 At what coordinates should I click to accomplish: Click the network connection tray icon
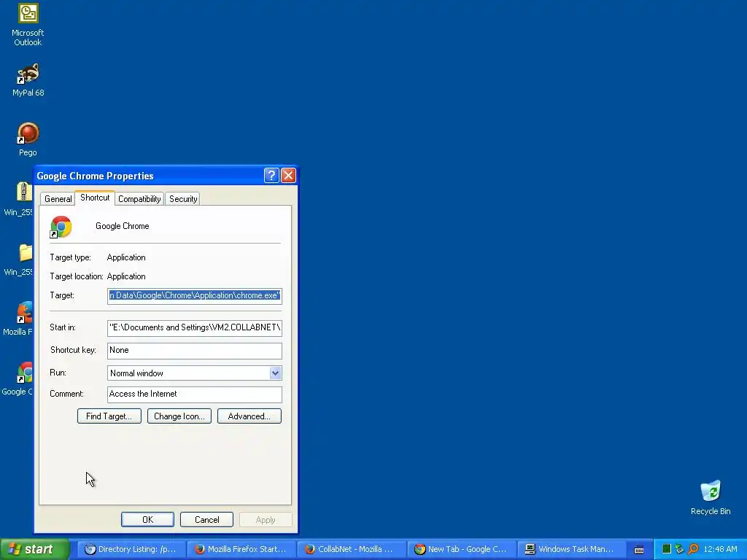pos(680,549)
